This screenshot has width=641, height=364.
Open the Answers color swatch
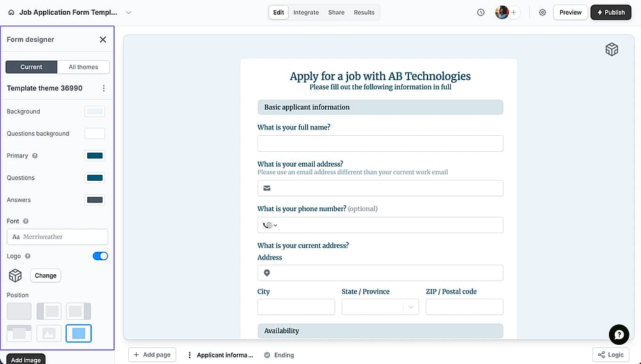coord(95,200)
